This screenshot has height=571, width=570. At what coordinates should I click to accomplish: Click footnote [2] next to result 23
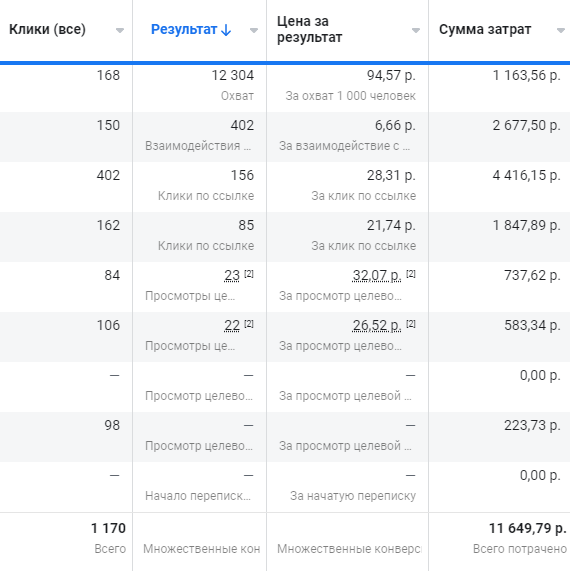[249, 273]
